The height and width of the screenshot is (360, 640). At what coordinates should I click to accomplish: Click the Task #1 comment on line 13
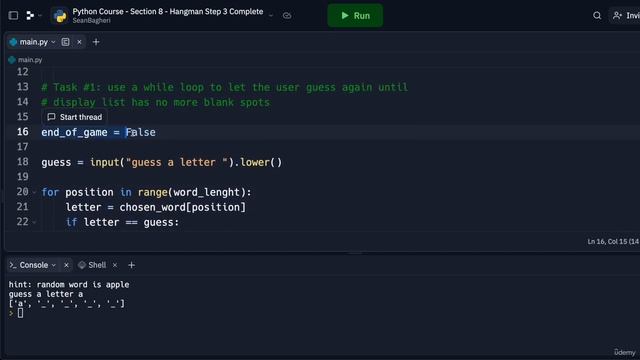tap(224, 87)
